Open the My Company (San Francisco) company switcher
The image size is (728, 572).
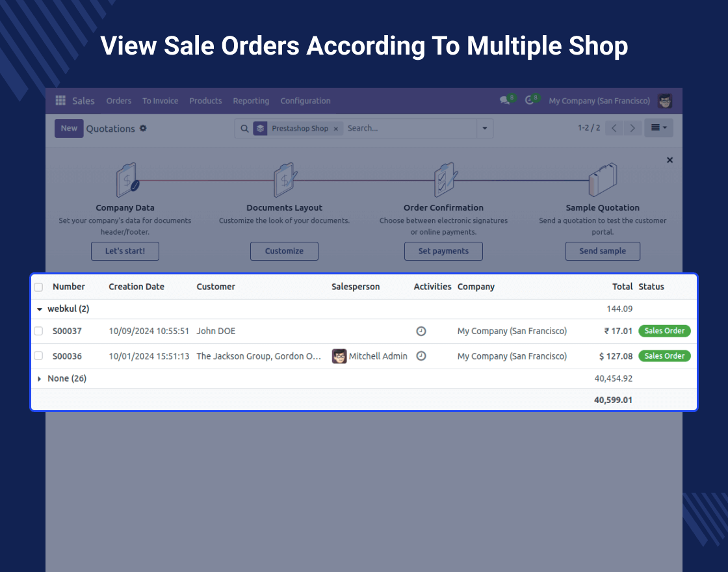pyautogui.click(x=599, y=101)
